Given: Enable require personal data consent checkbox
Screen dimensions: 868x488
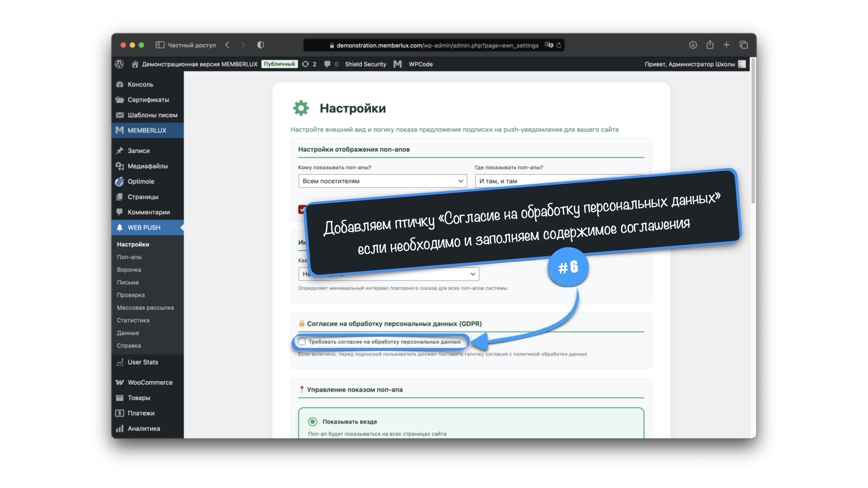Looking at the screenshot, I should (x=302, y=342).
